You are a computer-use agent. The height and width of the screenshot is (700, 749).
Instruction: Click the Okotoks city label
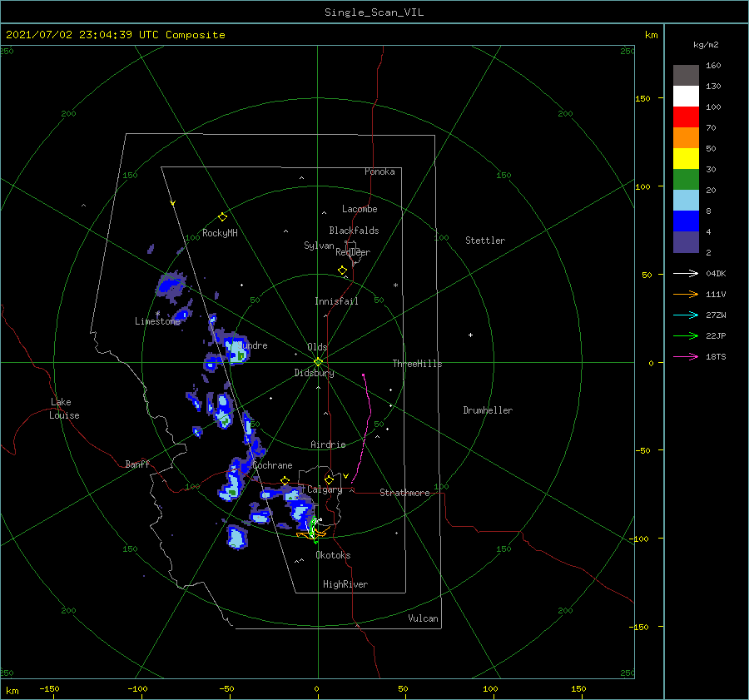point(333,555)
